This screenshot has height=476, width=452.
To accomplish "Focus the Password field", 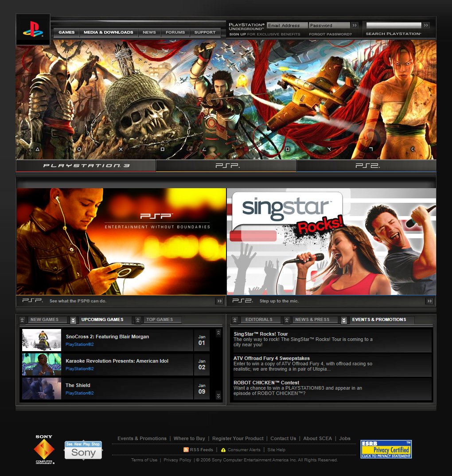I will 329,26.
